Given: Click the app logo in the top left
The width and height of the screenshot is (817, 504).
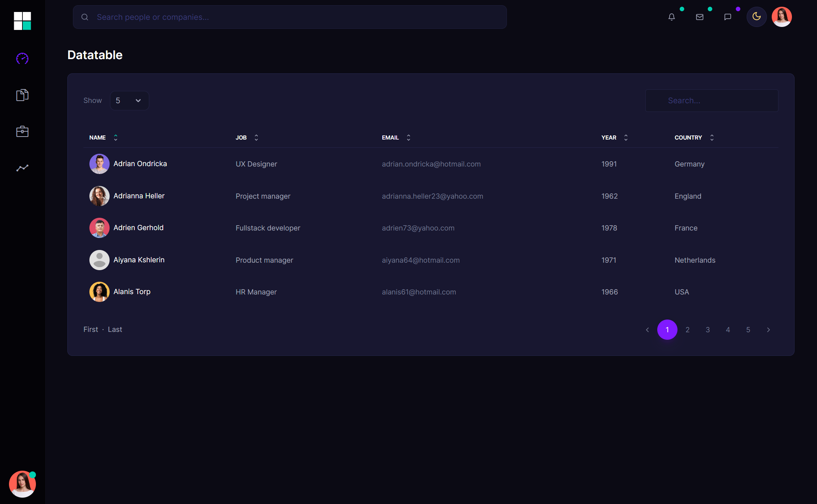Looking at the screenshot, I should click(x=22, y=21).
